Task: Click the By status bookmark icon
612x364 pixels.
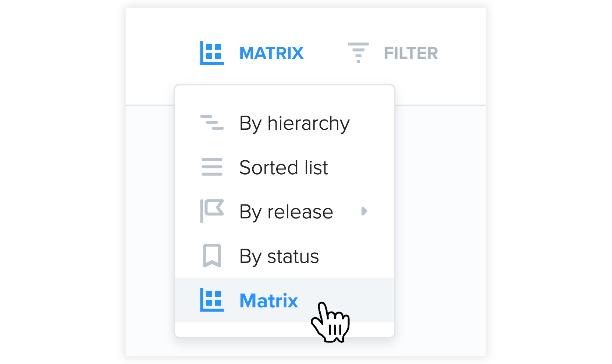Action: pos(212,255)
